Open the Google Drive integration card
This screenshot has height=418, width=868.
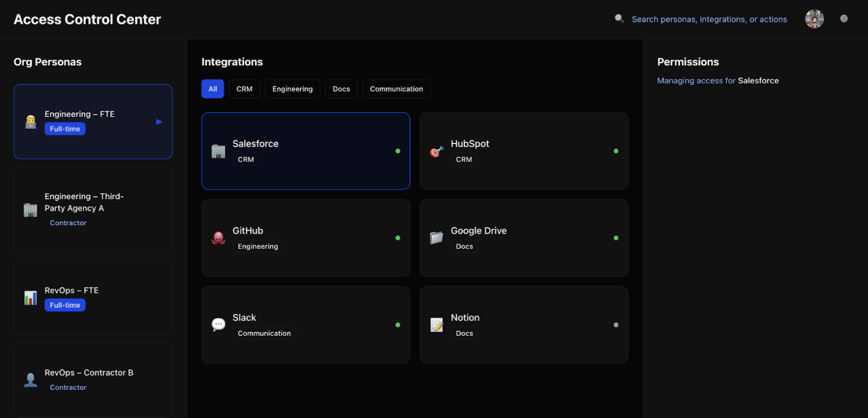coord(524,238)
